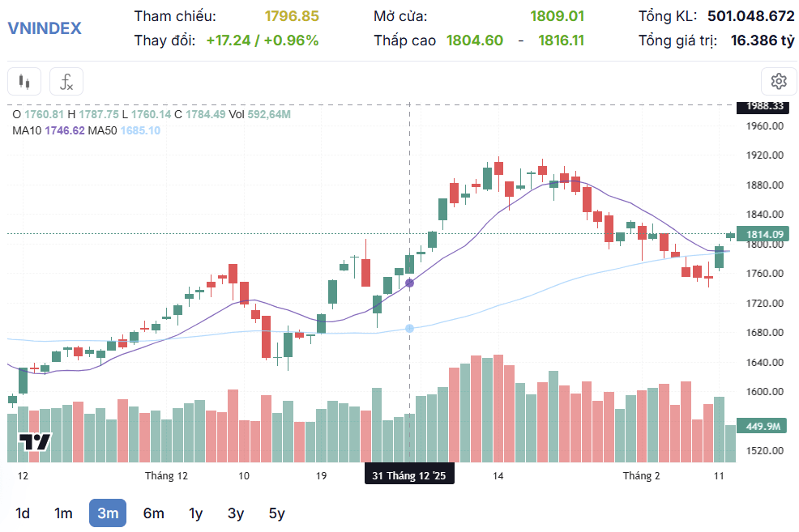Click the MA10 indicator legend
The width and height of the screenshot is (799, 532).
coord(49,130)
